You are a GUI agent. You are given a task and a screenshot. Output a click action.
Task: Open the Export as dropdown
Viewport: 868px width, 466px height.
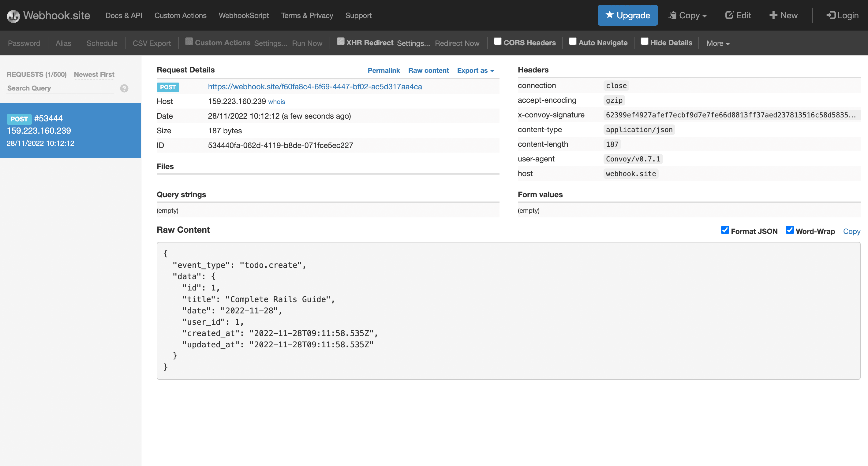474,70
